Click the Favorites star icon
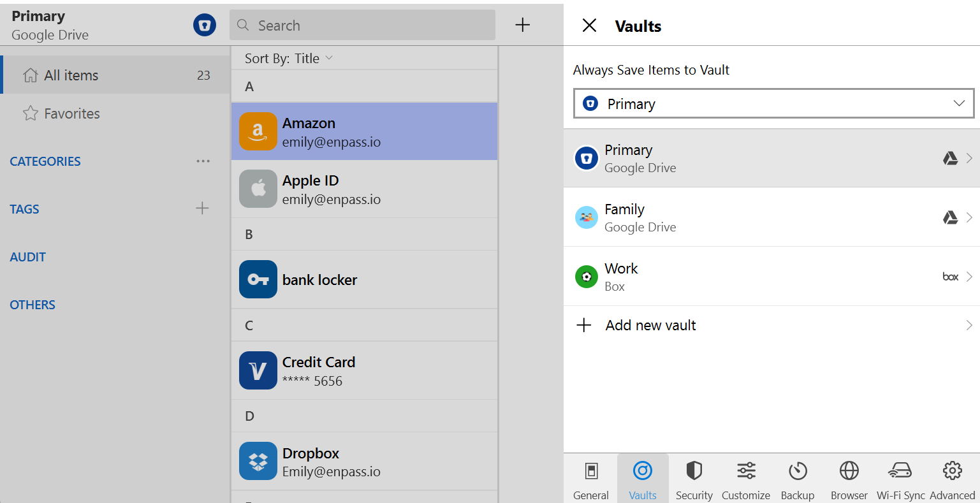This screenshot has width=980, height=503. tap(31, 113)
